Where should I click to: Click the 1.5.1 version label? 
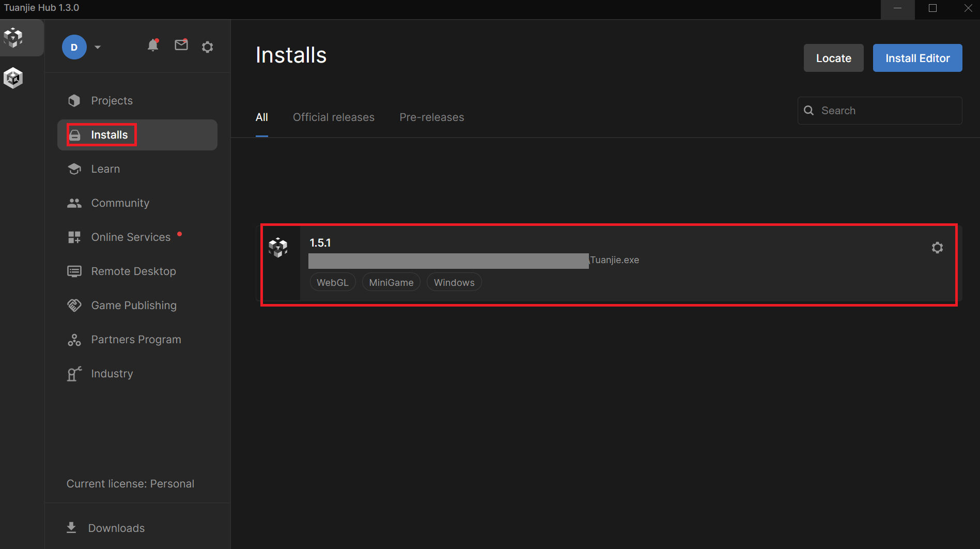(x=320, y=243)
